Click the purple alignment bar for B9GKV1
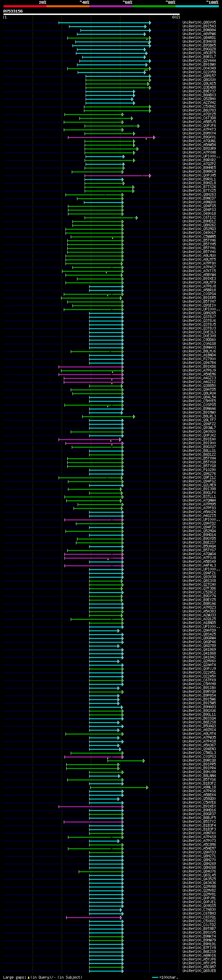 [x=111, y=137]
